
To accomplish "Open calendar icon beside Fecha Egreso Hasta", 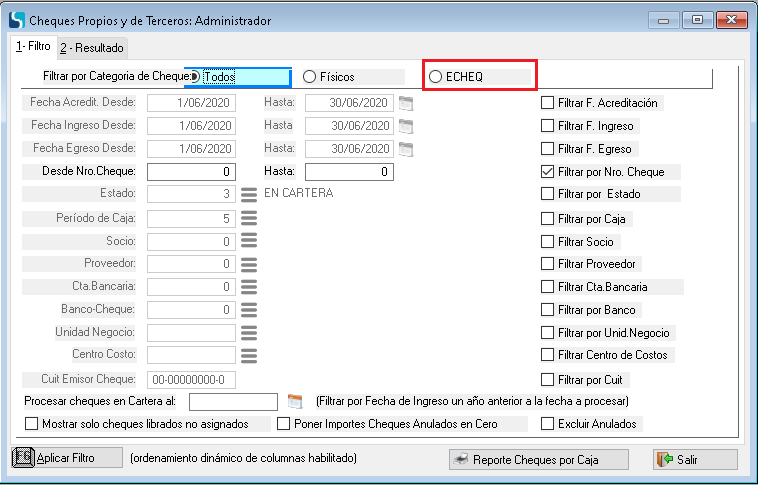I will 405,149.
